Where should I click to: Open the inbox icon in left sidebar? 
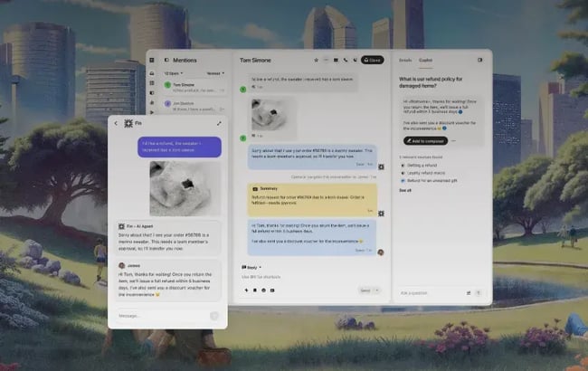[x=152, y=73]
